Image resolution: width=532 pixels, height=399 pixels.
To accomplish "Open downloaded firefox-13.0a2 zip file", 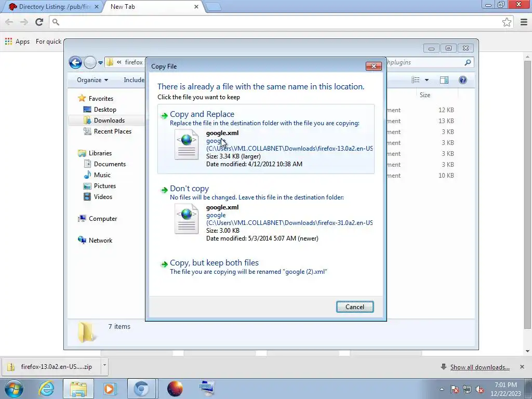I will (x=51, y=367).
